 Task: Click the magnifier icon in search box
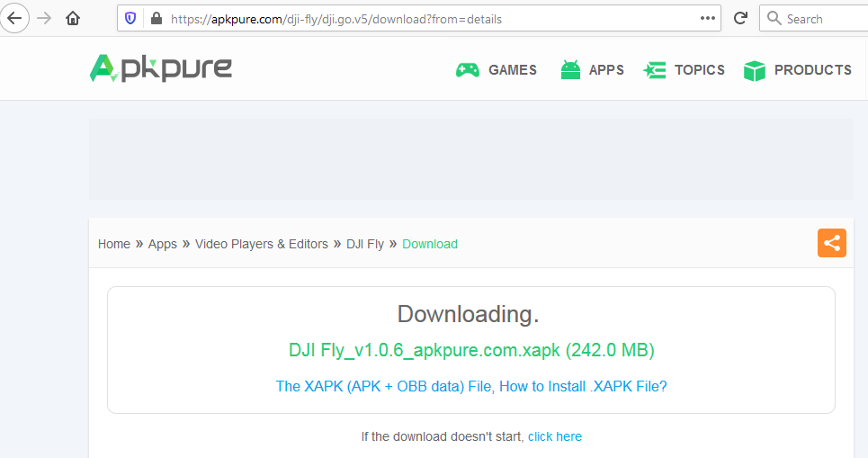pos(774,18)
